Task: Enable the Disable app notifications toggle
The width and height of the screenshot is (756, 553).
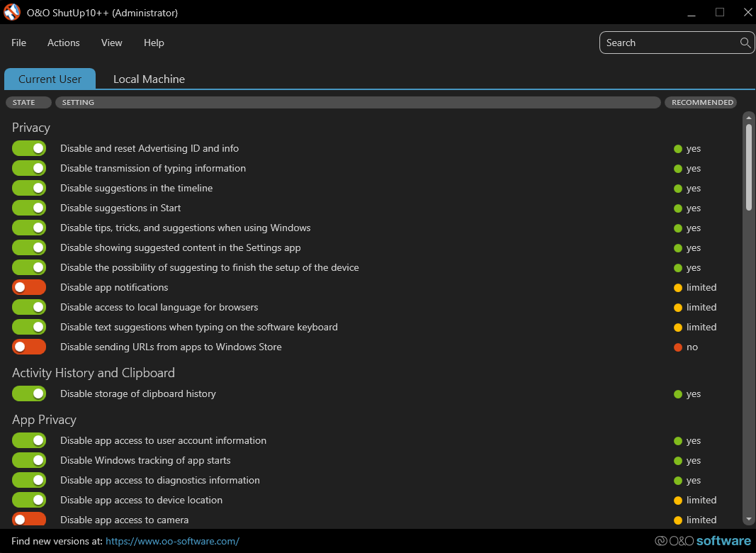Action: click(x=29, y=287)
